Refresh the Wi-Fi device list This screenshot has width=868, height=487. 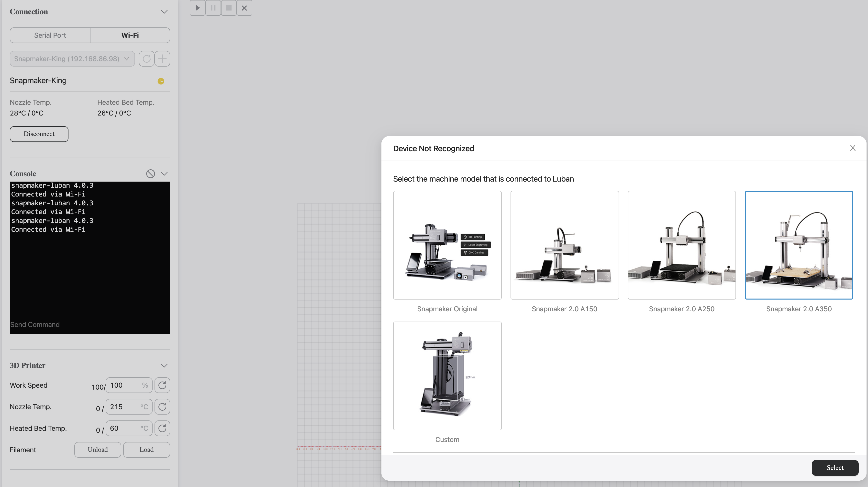146,59
